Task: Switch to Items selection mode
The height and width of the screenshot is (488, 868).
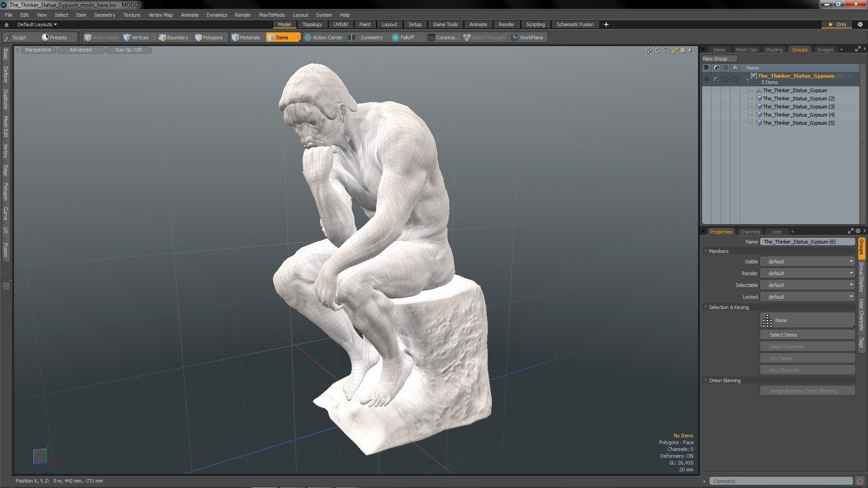Action: pos(283,38)
